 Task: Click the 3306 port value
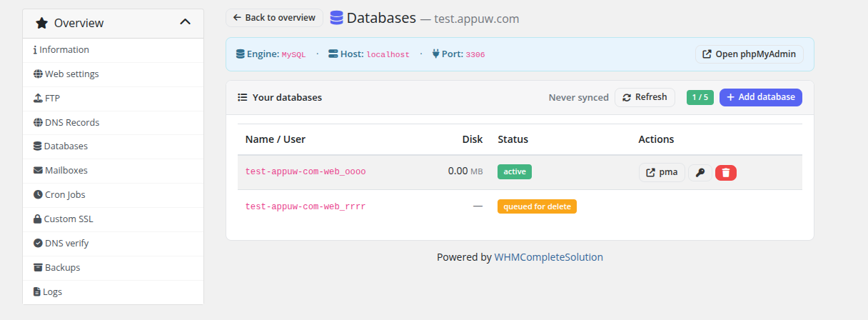[475, 55]
